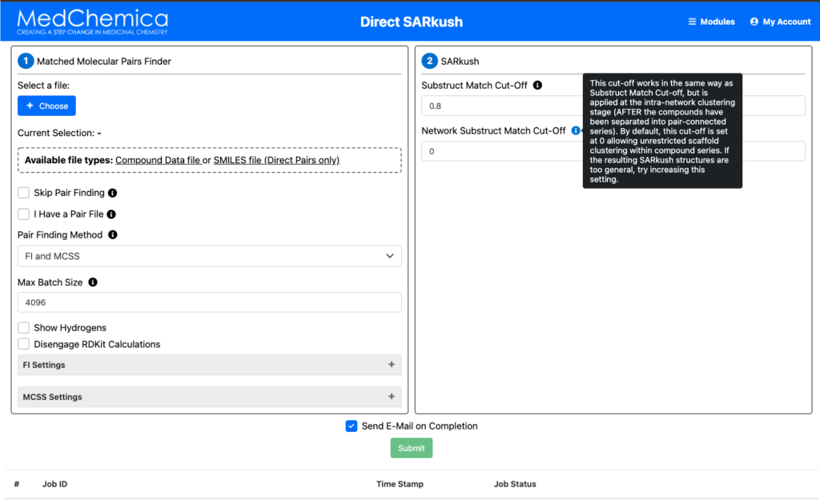Click info icon by Network Substruct Match Cut-Off
Screen dimensions: 820x504
[576, 130]
